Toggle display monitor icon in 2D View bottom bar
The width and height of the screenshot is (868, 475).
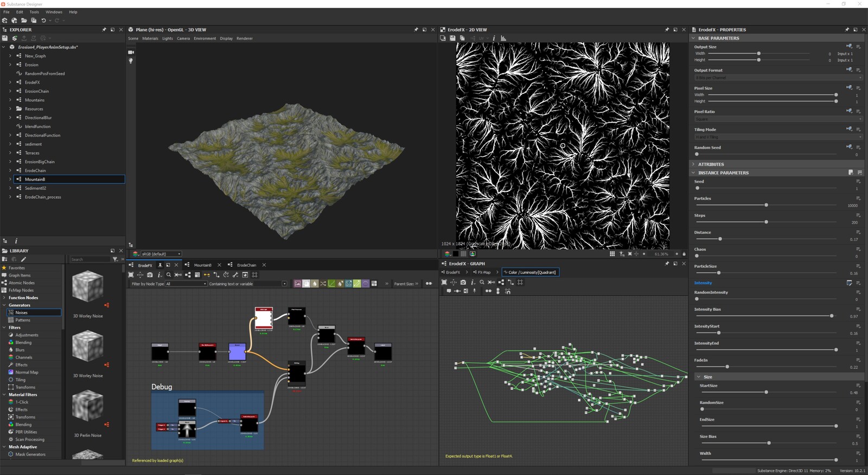coord(473,254)
